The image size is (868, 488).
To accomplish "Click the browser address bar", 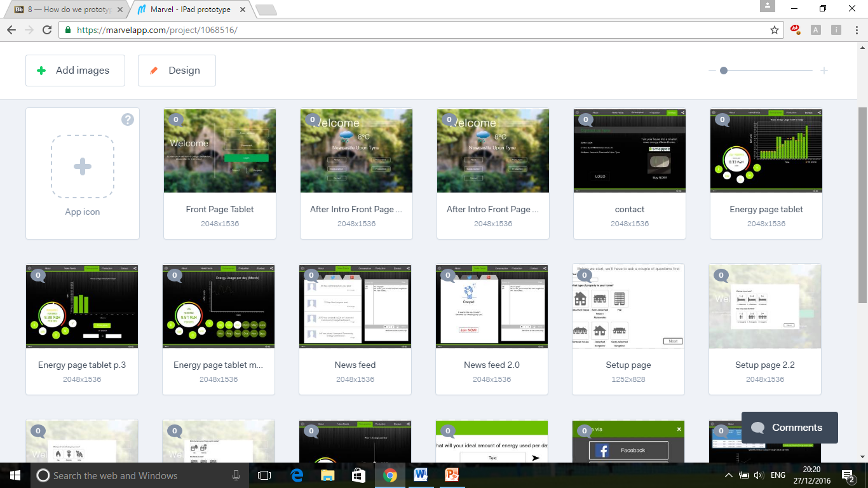I will click(413, 30).
